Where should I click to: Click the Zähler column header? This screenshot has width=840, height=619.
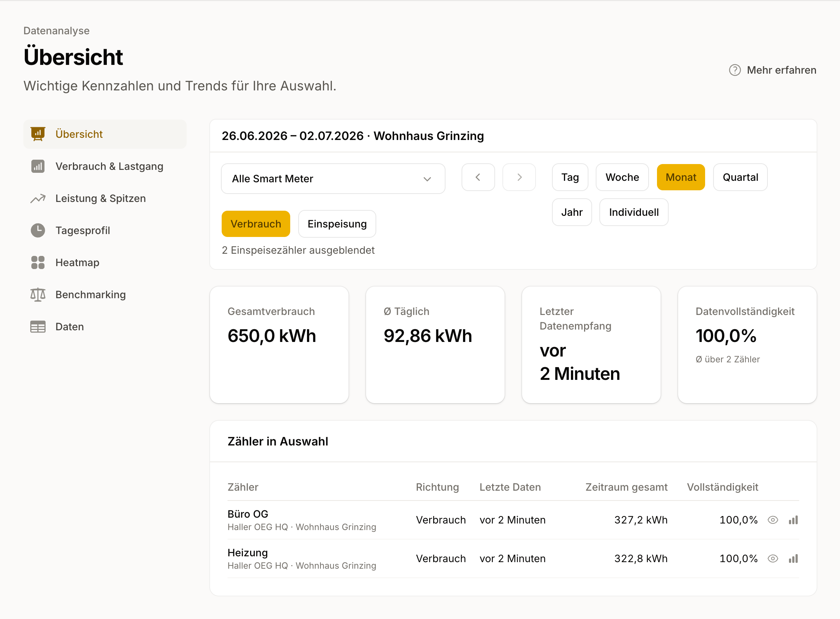pos(243,487)
